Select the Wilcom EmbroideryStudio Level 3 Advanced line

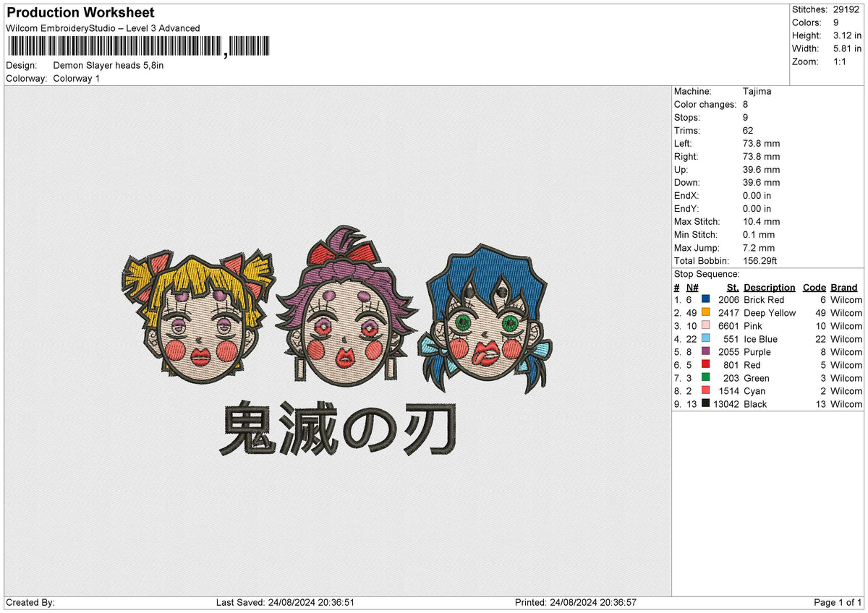(x=103, y=28)
